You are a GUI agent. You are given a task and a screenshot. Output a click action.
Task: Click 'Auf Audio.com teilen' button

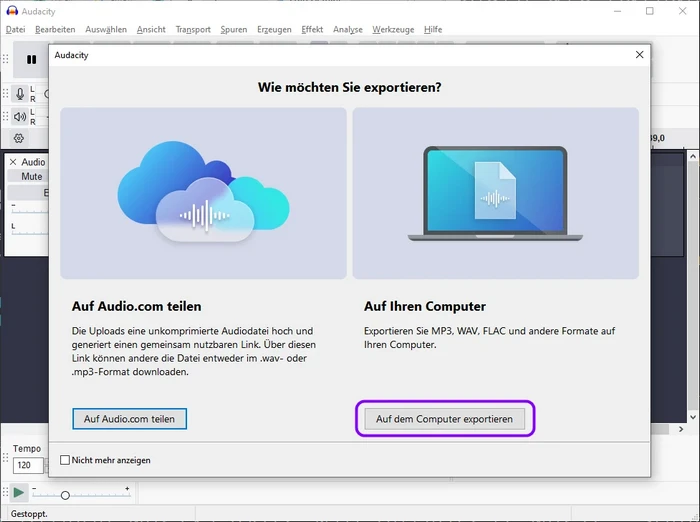pyautogui.click(x=129, y=419)
